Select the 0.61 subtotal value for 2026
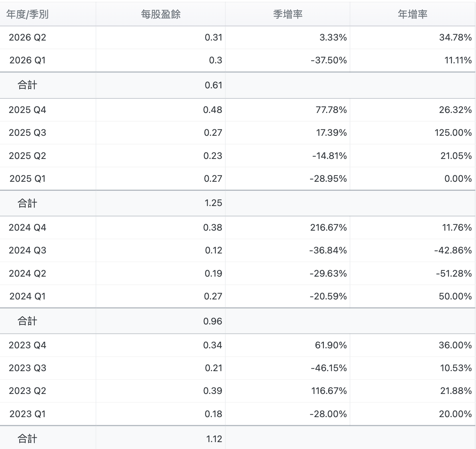The height and width of the screenshot is (449, 476). 213,85
